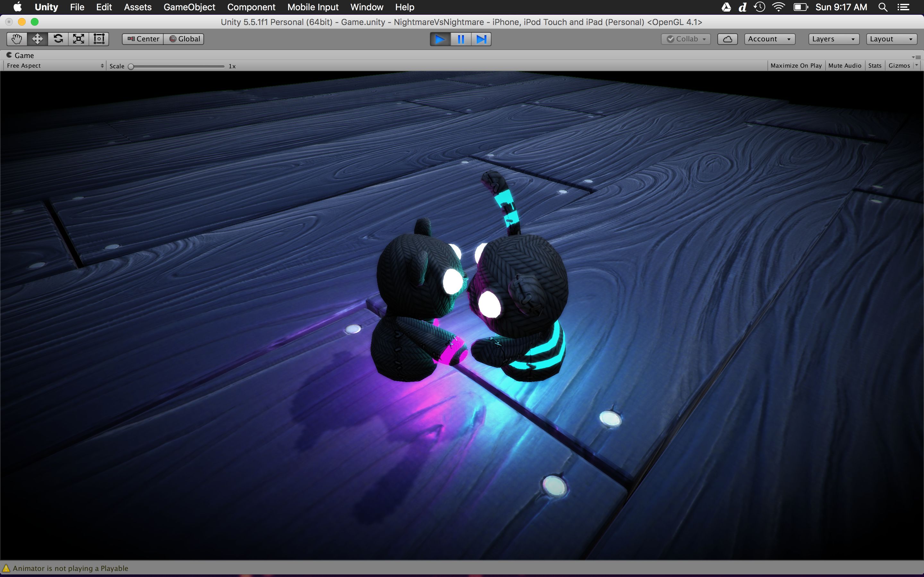Open the GameObject menu
This screenshot has height=577, width=924.
(189, 7)
